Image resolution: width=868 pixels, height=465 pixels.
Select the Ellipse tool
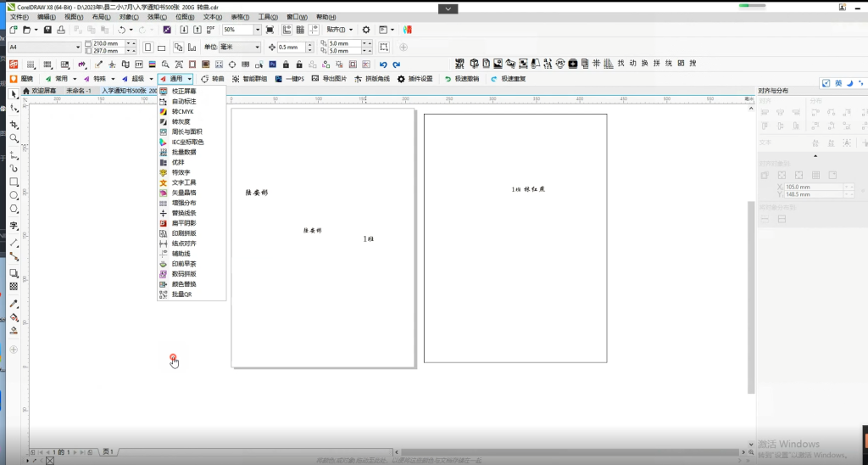(14, 195)
